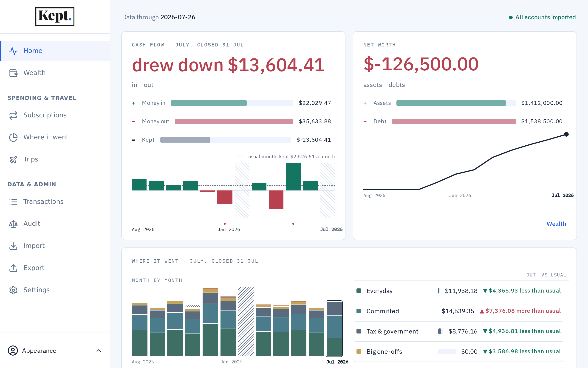Viewport: 588px width, 368px height.
Task: Click the $-126,500.00 net worth figure
Action: [x=421, y=64]
